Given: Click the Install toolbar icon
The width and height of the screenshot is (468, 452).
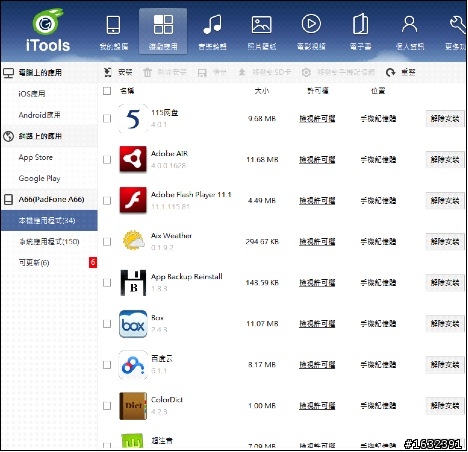Looking at the screenshot, I should tap(107, 72).
